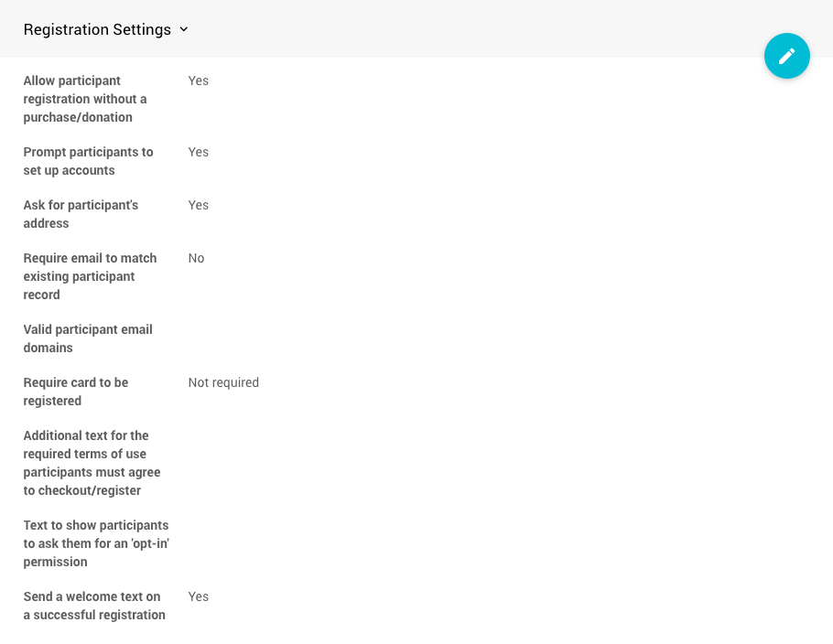Collapse the Registration Settings chevron
This screenshot has width=833, height=644.
pyautogui.click(x=184, y=29)
